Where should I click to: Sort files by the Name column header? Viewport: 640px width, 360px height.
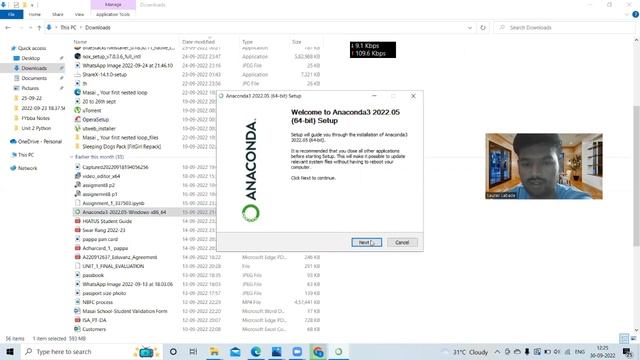80,42
